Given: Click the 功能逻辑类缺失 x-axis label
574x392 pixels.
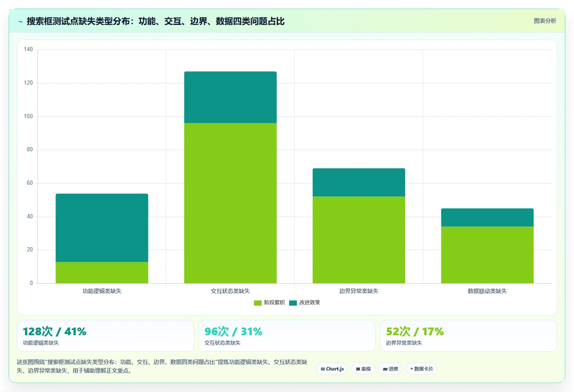Looking at the screenshot, I should pos(102,291).
